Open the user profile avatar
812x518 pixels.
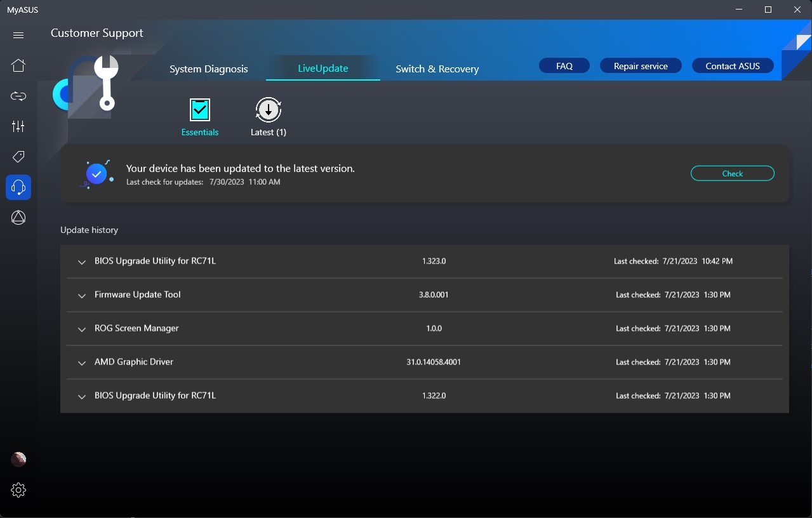(18, 459)
